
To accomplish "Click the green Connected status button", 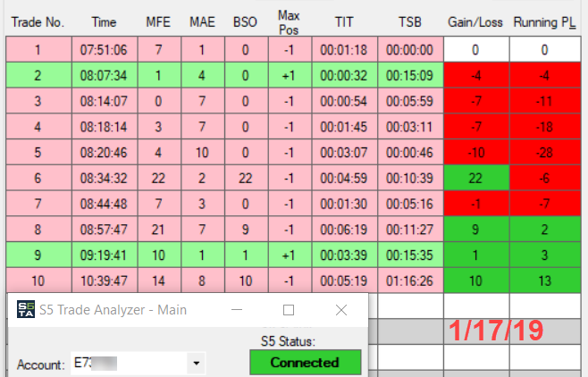I will tap(306, 363).
